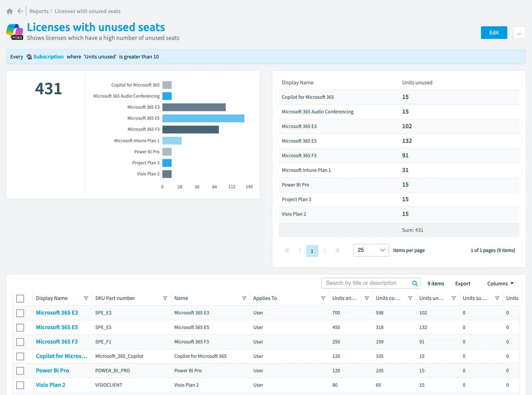Check the Copilot for Microsoft row checkbox
This screenshot has height=395, width=532.
coord(20,356)
